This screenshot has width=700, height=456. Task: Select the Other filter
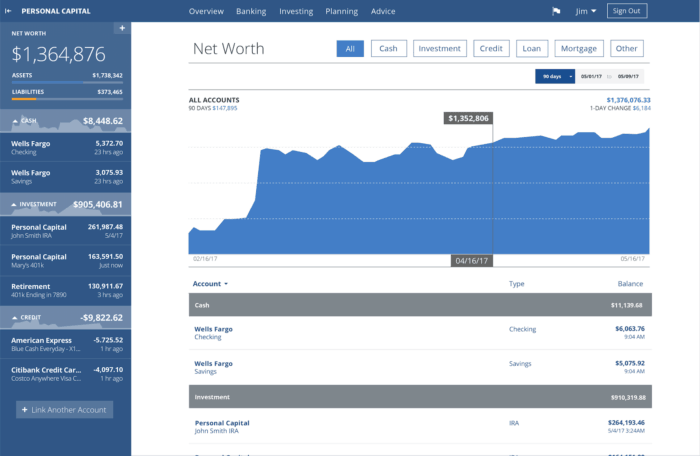point(627,49)
